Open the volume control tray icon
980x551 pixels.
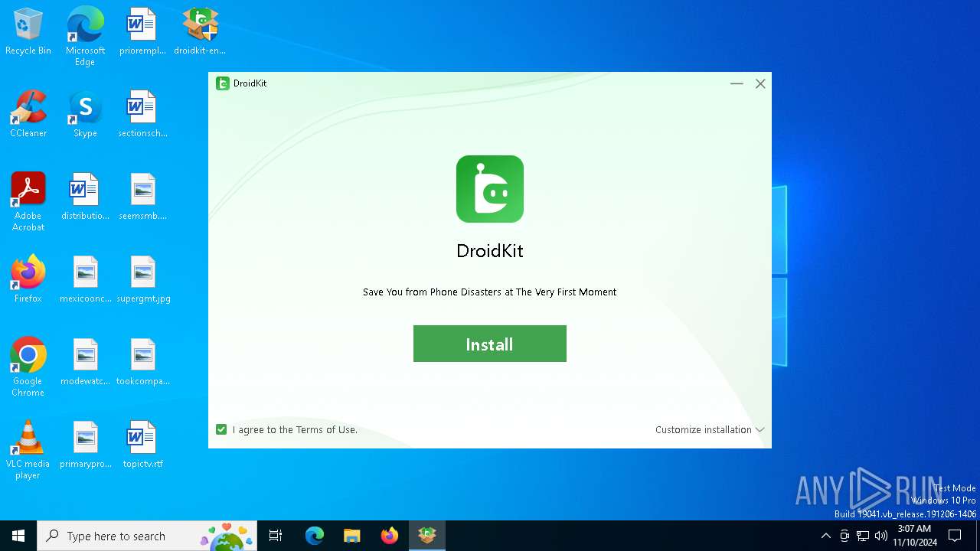(881, 536)
